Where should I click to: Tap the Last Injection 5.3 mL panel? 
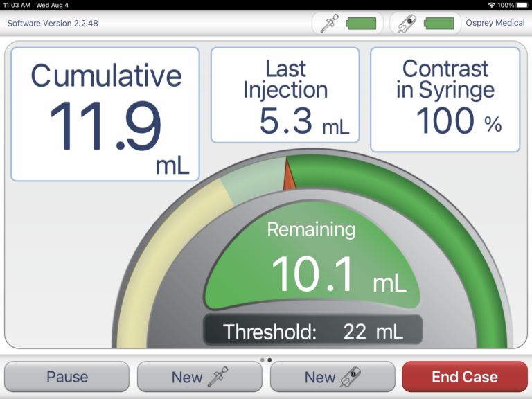[285, 95]
